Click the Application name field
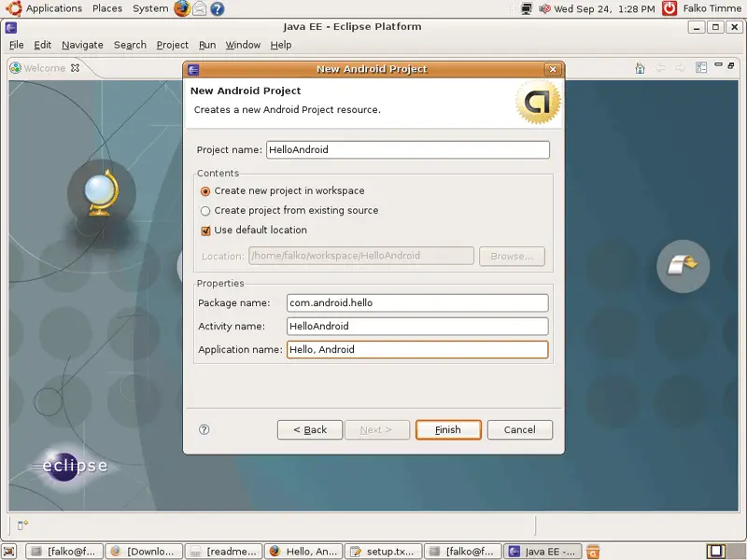Image resolution: width=747 pixels, height=560 pixels. (x=417, y=349)
